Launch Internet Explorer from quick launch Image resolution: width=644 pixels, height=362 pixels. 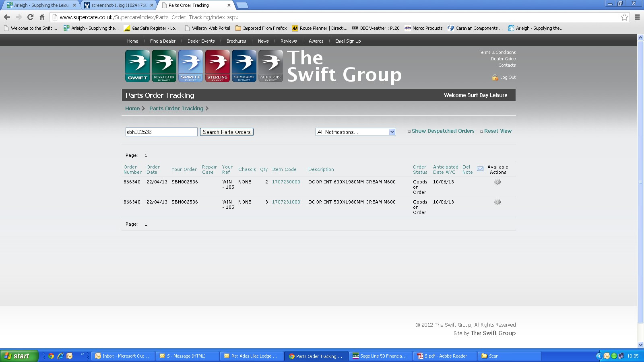60,356
